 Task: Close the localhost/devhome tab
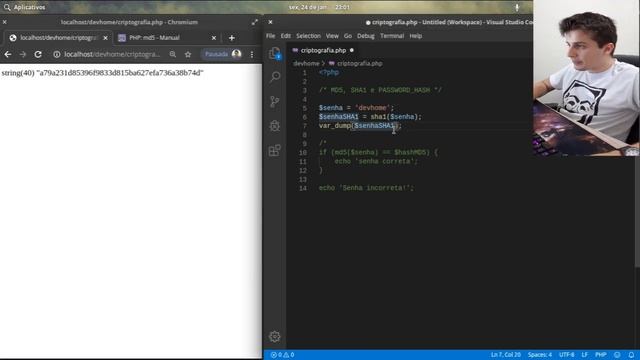pyautogui.click(x=105, y=38)
